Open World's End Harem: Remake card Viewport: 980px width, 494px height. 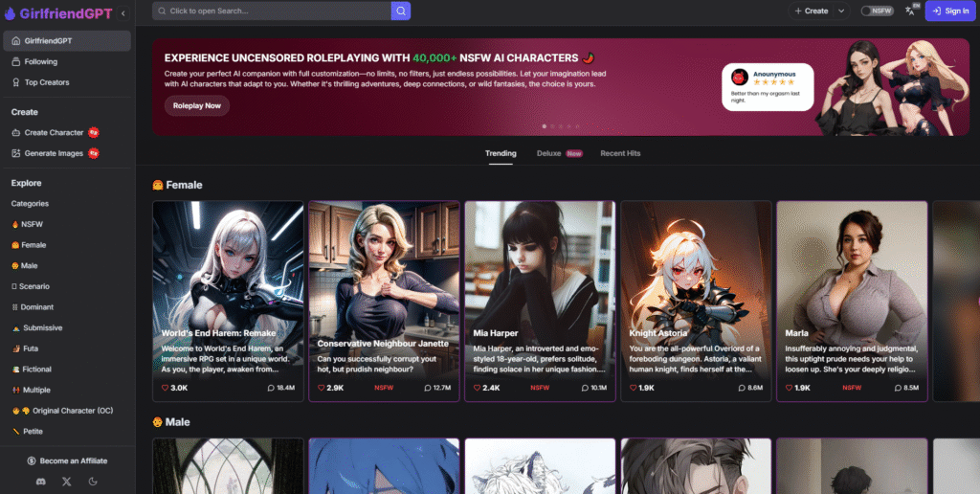pyautogui.click(x=228, y=301)
